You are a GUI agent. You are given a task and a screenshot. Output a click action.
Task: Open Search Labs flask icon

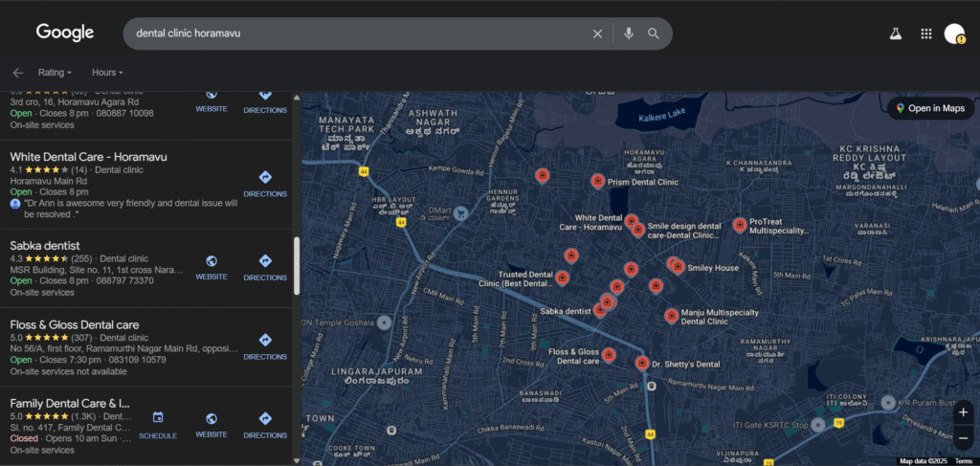(x=896, y=33)
